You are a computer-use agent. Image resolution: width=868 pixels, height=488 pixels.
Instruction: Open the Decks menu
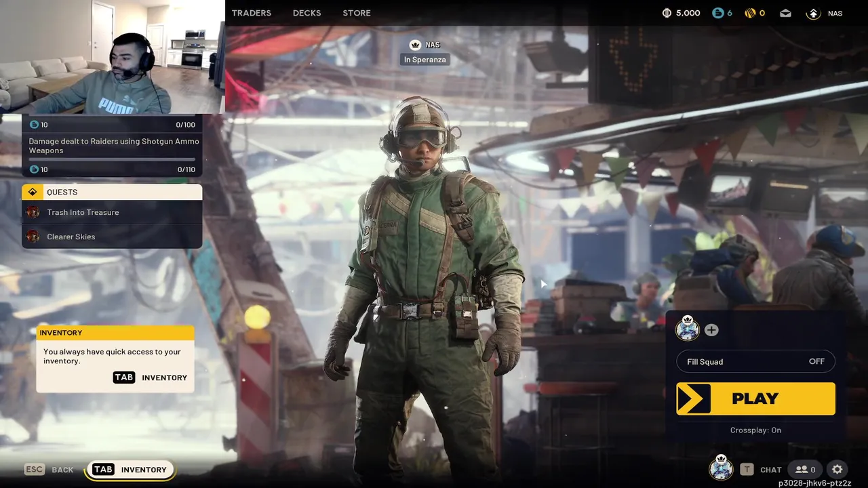pos(307,13)
